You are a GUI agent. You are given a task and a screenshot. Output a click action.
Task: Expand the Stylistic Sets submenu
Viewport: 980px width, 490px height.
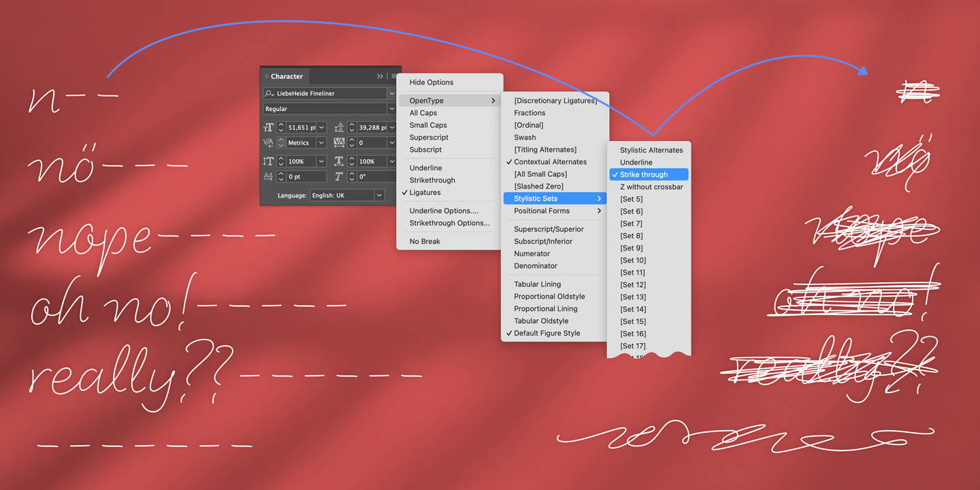(x=555, y=199)
